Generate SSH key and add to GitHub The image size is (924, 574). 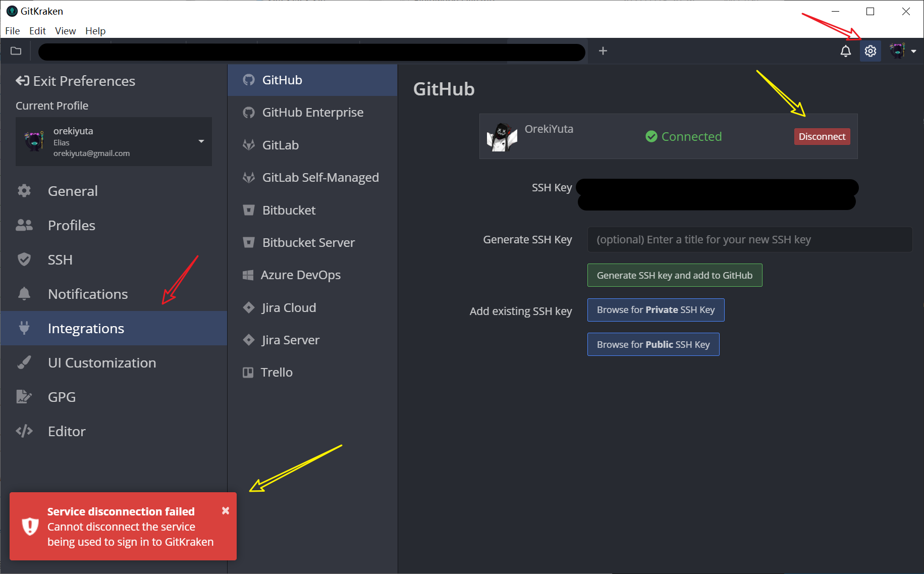[675, 275]
